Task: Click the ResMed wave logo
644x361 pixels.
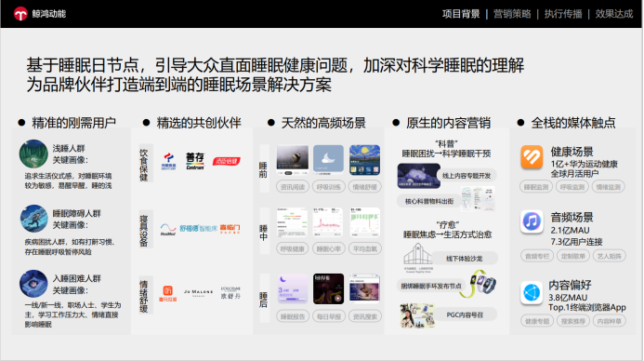Action: coord(168,230)
